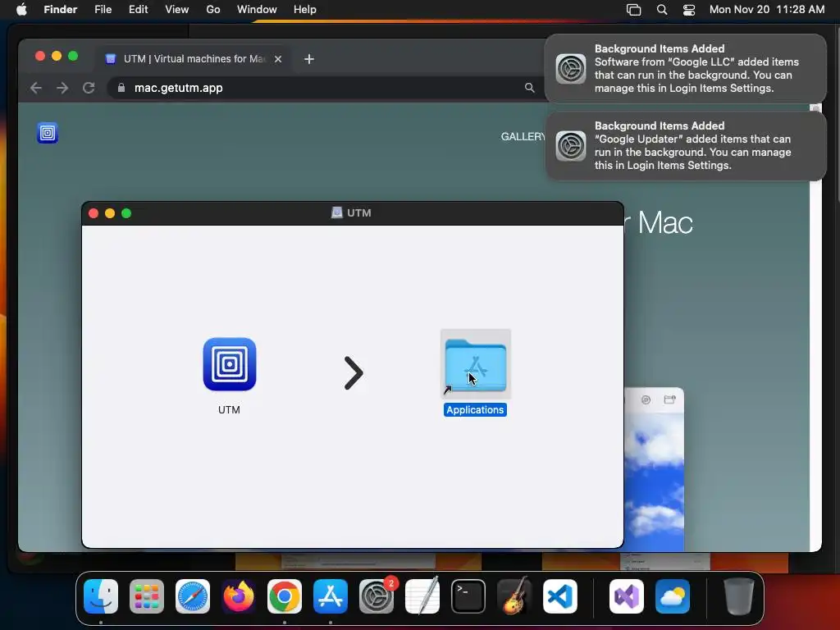Click the UTM label under app icon
Image resolution: width=840 pixels, height=630 pixels.
click(229, 410)
